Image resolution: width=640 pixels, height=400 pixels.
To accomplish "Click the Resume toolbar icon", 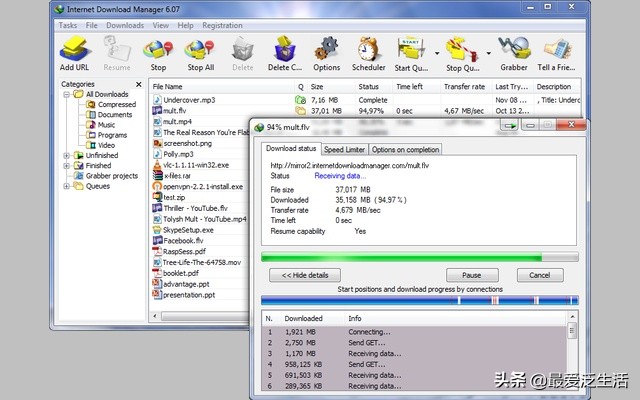I will 117,48.
